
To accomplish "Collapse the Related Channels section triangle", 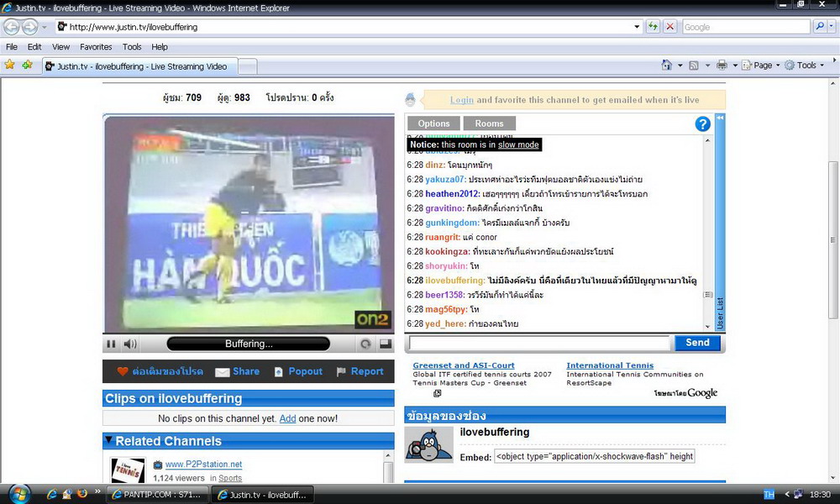I will (108, 440).
